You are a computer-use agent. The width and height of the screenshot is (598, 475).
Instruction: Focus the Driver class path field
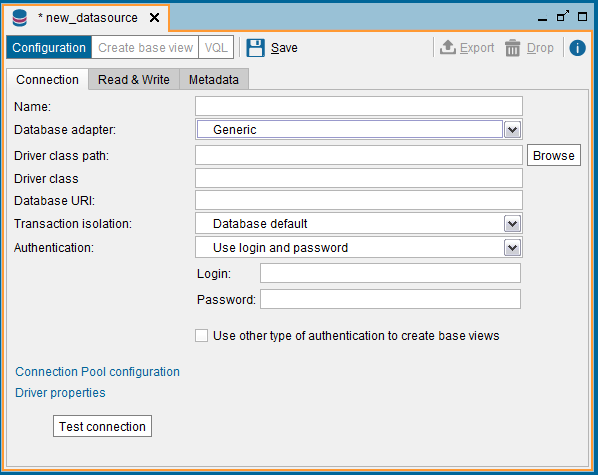pyautogui.click(x=358, y=155)
